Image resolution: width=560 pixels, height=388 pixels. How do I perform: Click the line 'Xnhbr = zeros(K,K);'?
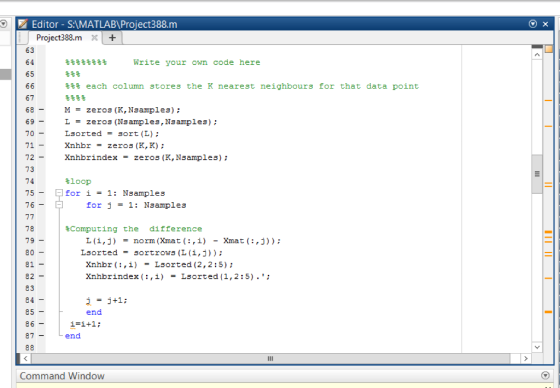point(114,145)
